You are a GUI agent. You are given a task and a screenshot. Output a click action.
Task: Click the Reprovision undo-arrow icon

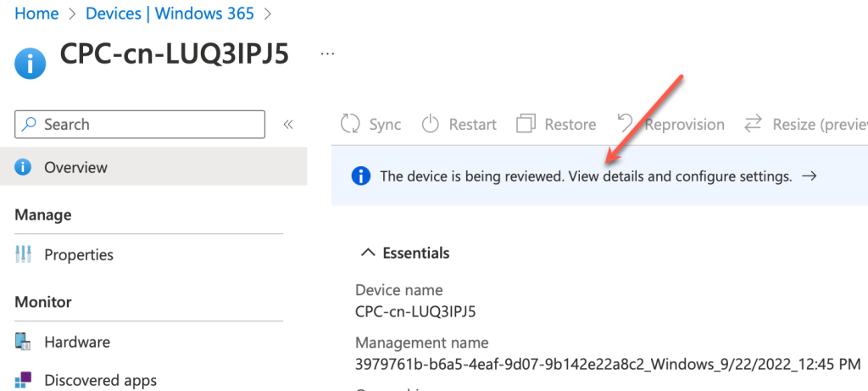[x=626, y=123]
